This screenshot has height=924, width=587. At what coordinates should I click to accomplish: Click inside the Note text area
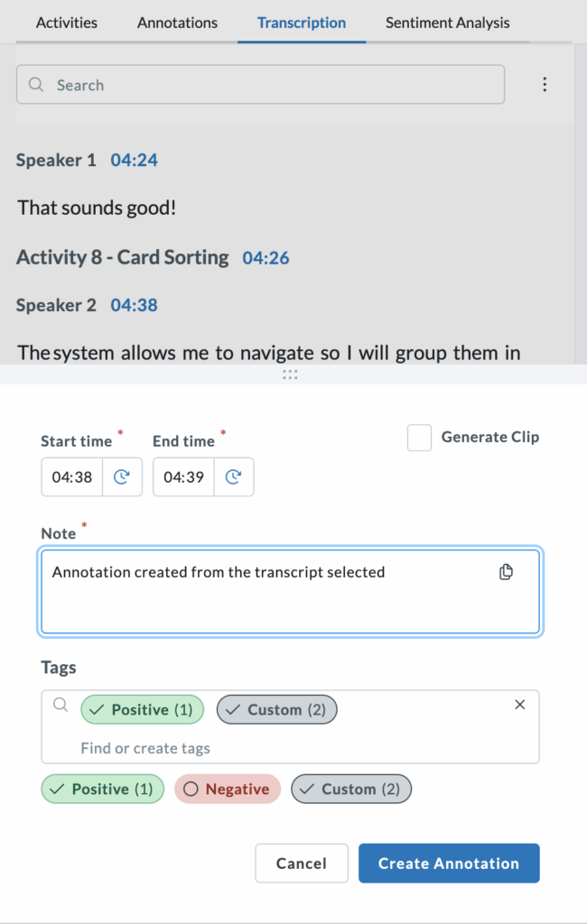pyautogui.click(x=271, y=591)
